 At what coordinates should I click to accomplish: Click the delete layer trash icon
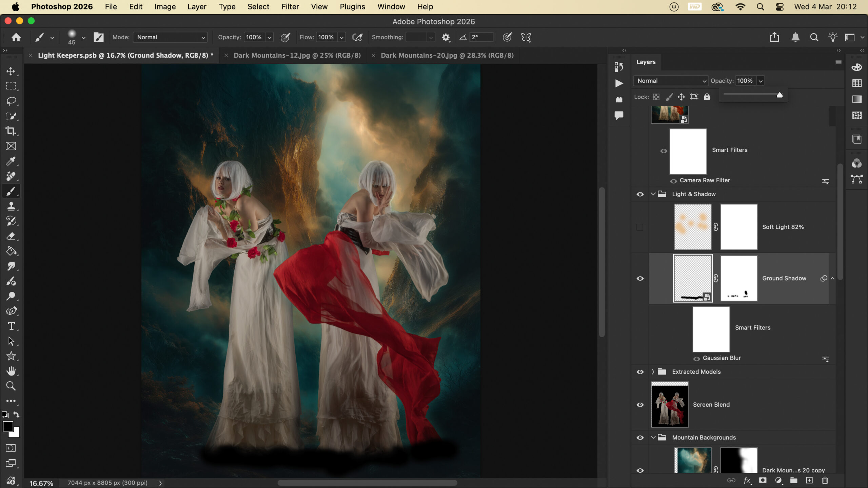click(825, 480)
